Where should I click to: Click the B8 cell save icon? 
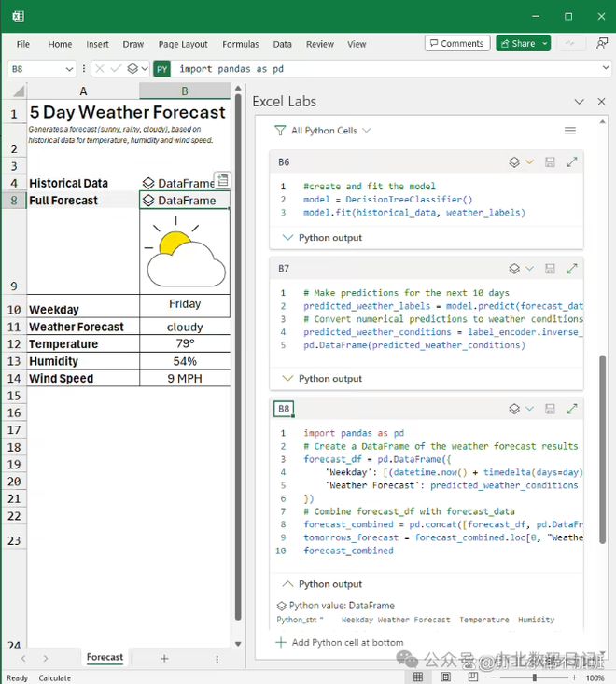tap(550, 409)
